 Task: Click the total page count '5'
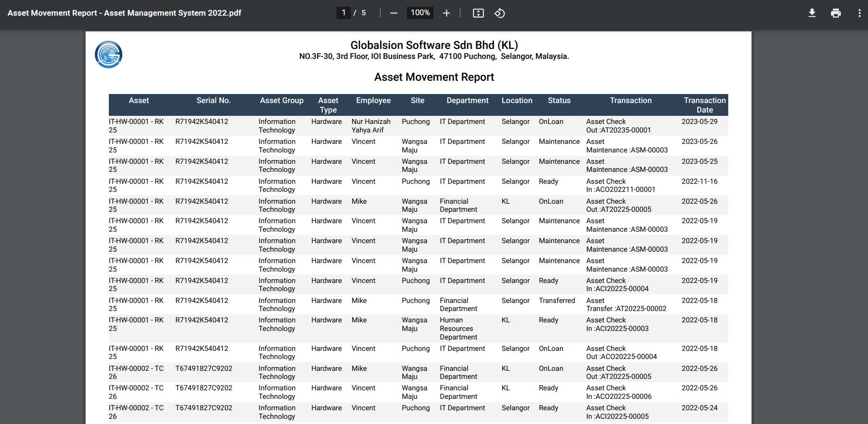click(x=364, y=13)
